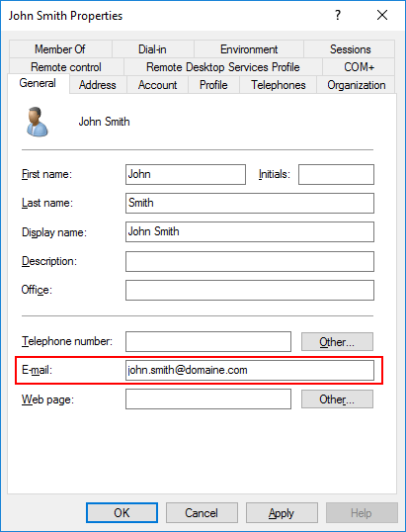Click the Other button beside Telephone number
Image resolution: width=406 pixels, height=532 pixels.
click(337, 342)
